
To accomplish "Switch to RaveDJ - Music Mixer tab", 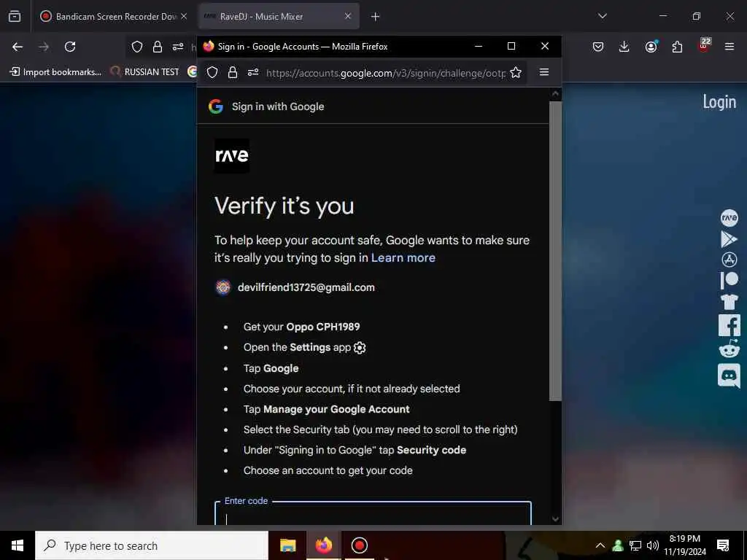I will pos(278,16).
